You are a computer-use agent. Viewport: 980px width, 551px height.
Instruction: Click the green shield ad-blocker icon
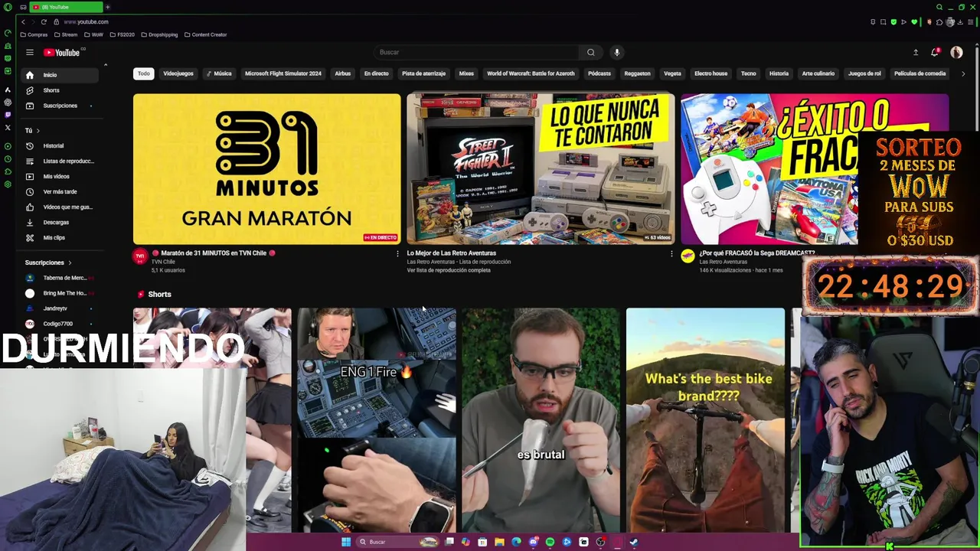click(x=893, y=21)
